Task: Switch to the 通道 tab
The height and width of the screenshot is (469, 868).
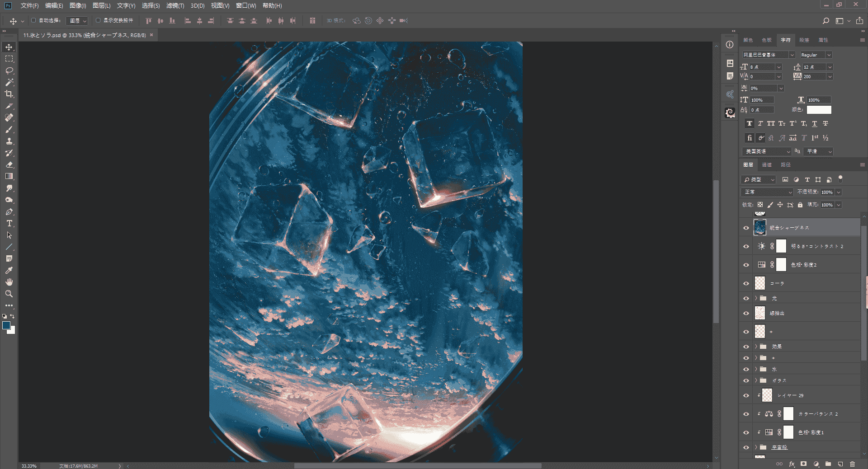Action: coord(767,165)
